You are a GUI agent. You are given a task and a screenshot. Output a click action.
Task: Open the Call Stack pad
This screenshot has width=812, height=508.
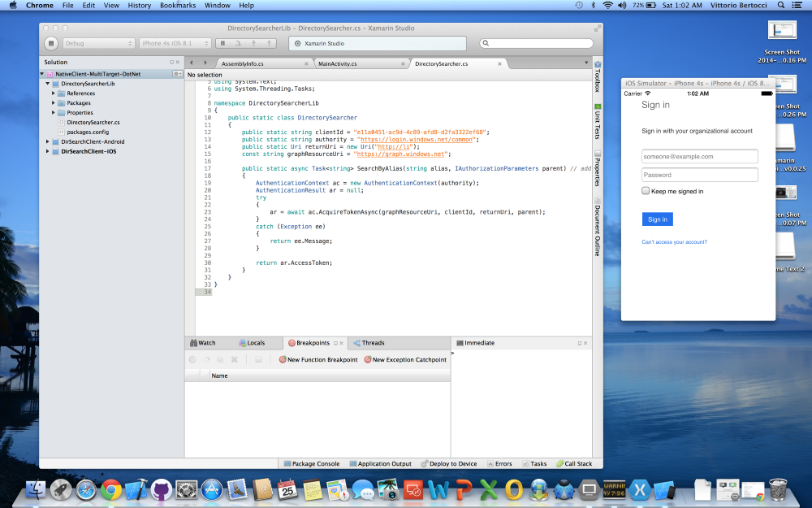[574, 463]
